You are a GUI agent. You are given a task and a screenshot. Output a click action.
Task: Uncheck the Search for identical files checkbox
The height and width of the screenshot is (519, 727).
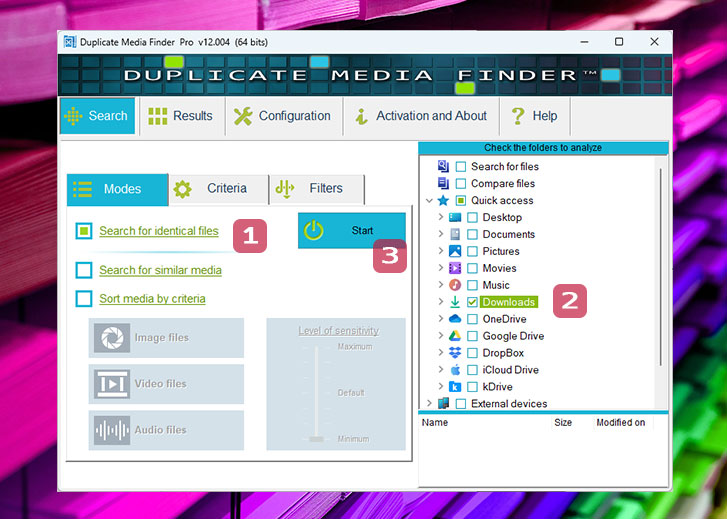[84, 231]
